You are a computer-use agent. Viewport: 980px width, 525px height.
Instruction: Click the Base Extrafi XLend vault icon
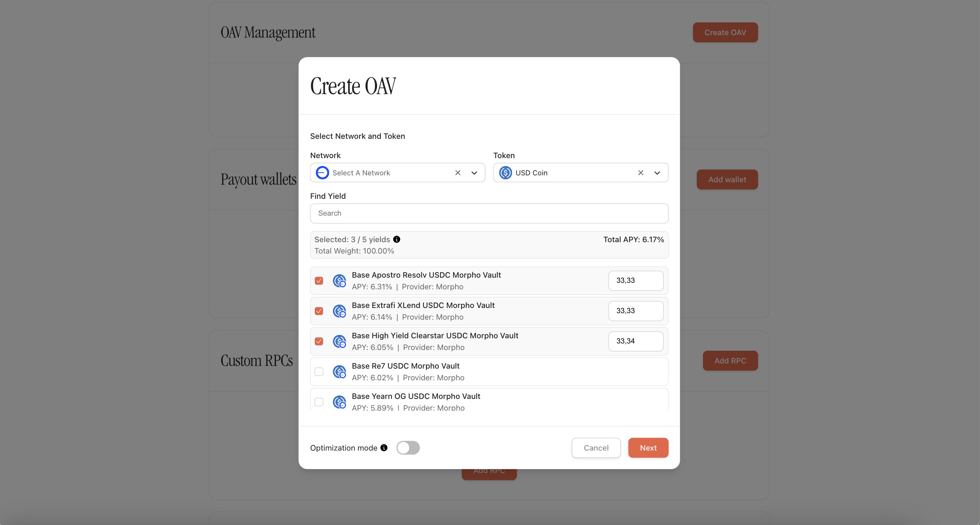(339, 311)
